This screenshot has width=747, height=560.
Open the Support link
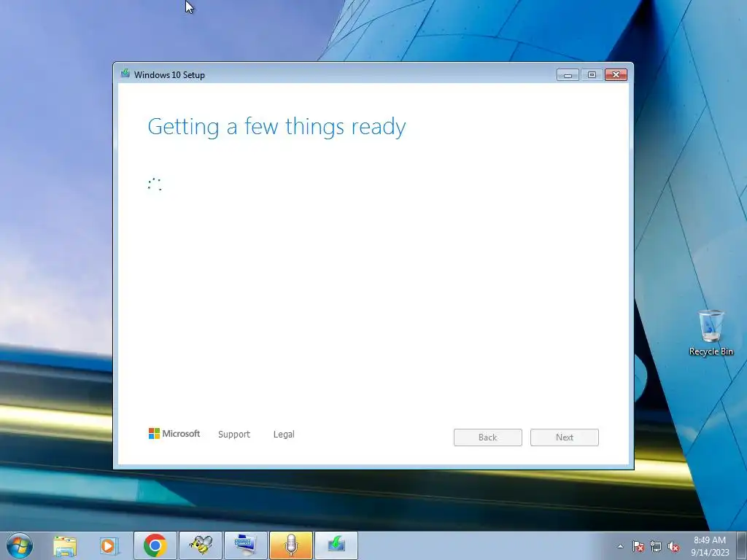[234, 435]
